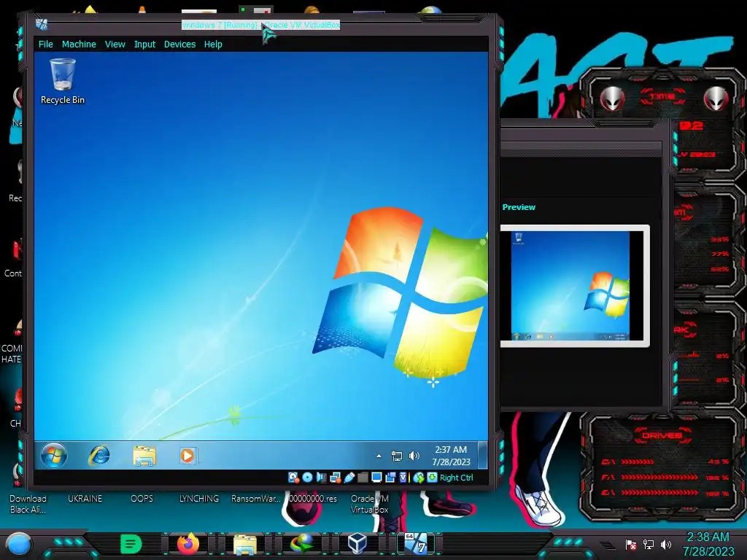Image resolution: width=747 pixels, height=560 pixels.
Task: Click the audio indicator in VM status bar
Action: 322,477
